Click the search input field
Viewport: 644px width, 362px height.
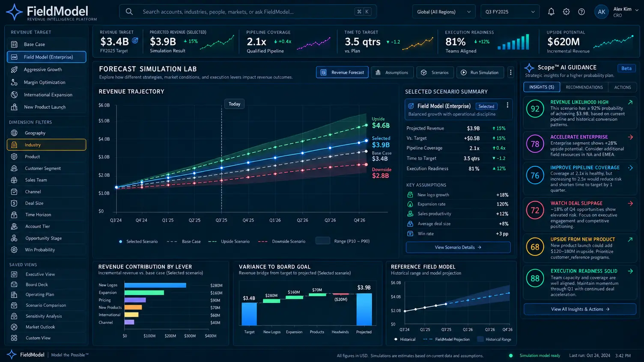tap(248, 12)
